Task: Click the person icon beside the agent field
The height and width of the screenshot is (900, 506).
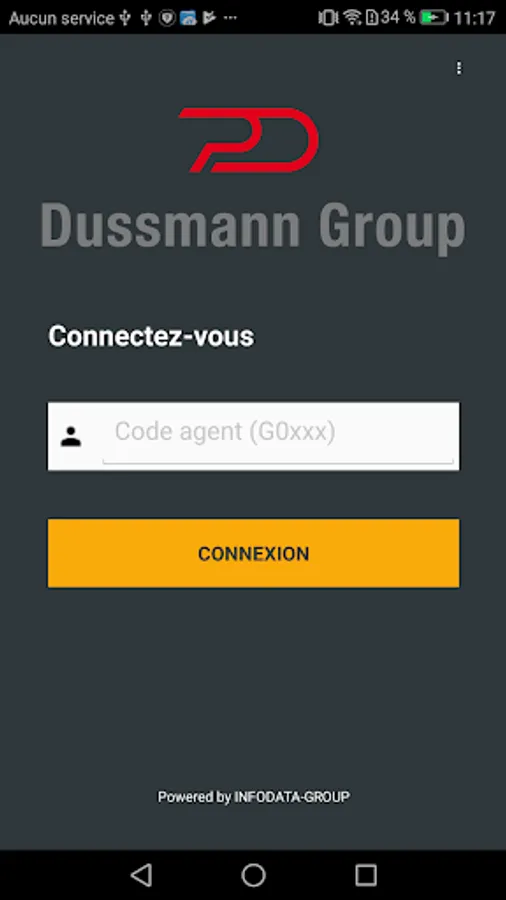Action: 71,437
